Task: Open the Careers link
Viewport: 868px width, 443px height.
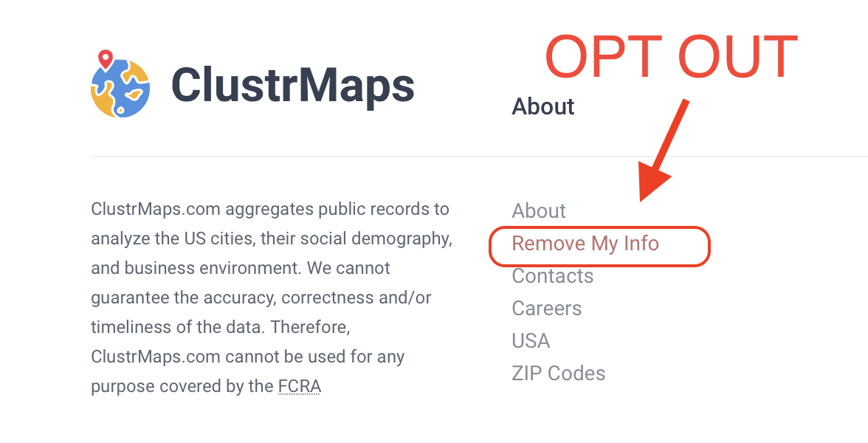Action: [546, 309]
